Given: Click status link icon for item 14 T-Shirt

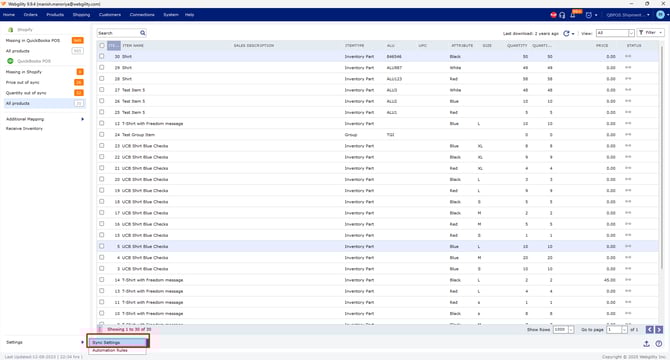Looking at the screenshot, I should point(628,280).
